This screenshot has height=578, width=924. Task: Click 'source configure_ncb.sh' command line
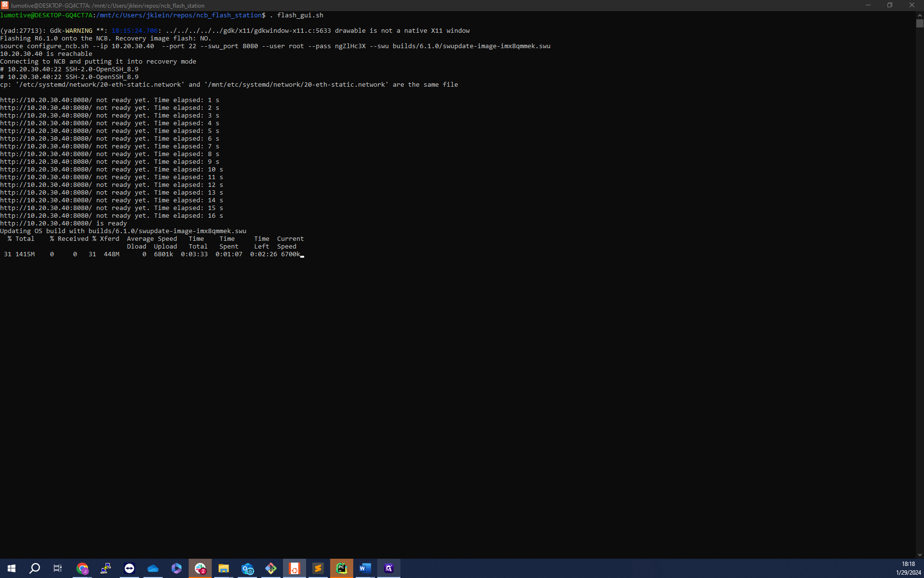(275, 46)
